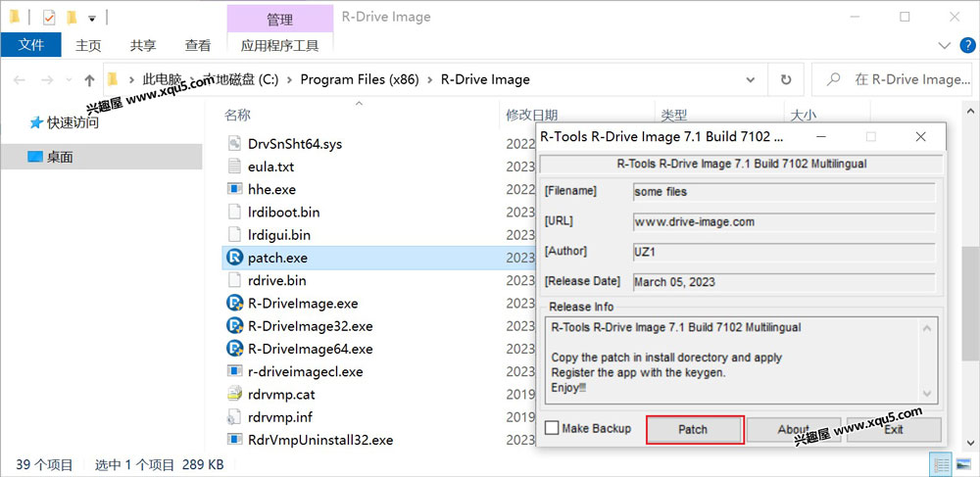Refresh the R-Drive Image folder
The height and width of the screenshot is (477, 980).
(786, 79)
